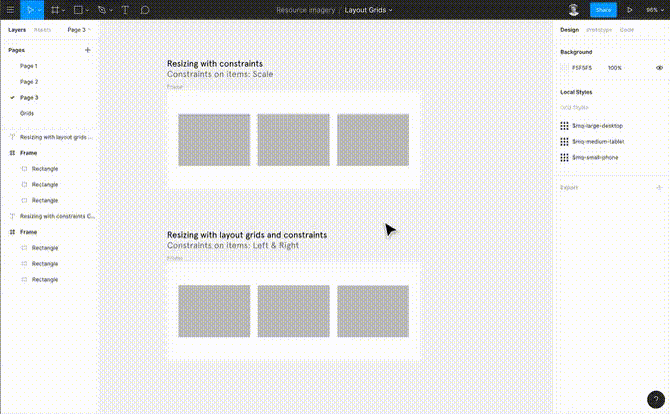The width and height of the screenshot is (670, 414).
Task: Click the 'Resizing with constraints' canvas heading
Action: [215, 63]
